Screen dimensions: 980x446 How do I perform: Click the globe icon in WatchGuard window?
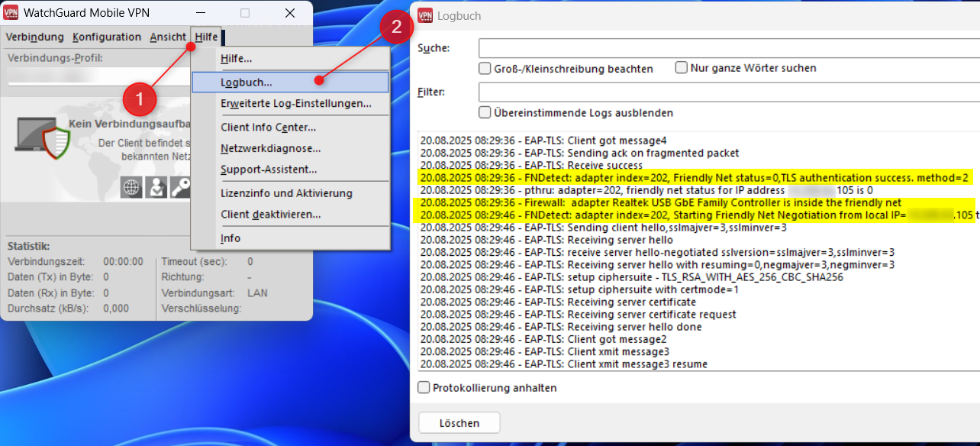coord(131,188)
